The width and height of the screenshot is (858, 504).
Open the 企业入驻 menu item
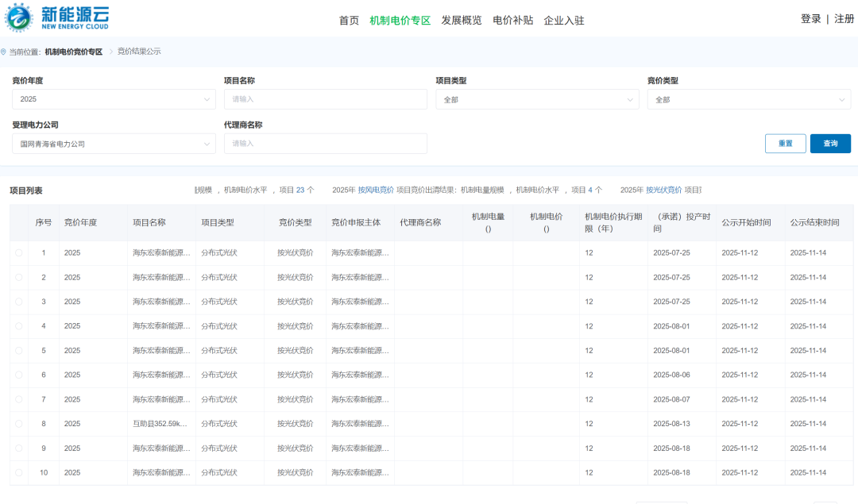pyautogui.click(x=564, y=21)
